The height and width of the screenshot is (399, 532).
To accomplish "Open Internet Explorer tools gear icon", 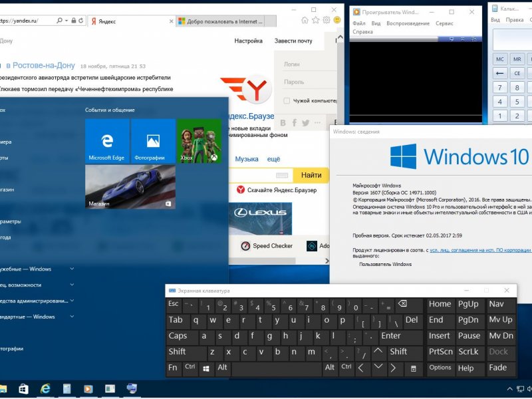I will (327, 21).
